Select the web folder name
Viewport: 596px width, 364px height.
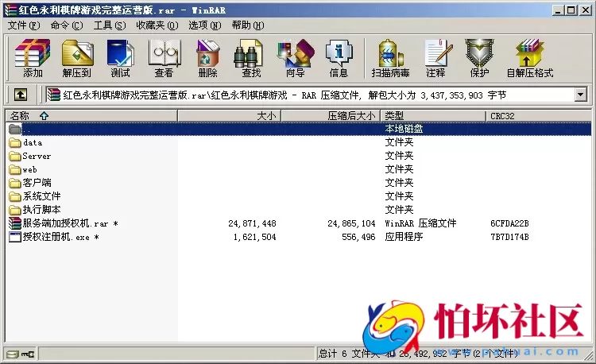(29, 169)
